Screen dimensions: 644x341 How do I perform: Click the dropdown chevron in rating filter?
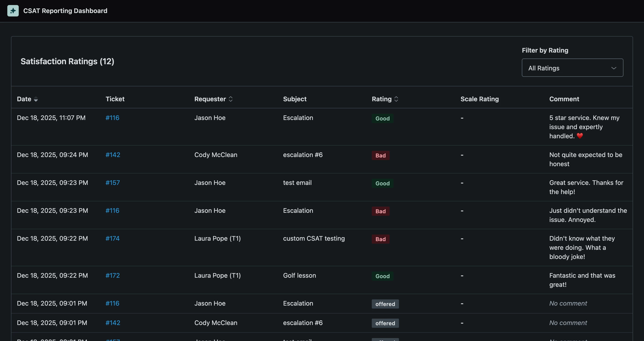(x=613, y=68)
